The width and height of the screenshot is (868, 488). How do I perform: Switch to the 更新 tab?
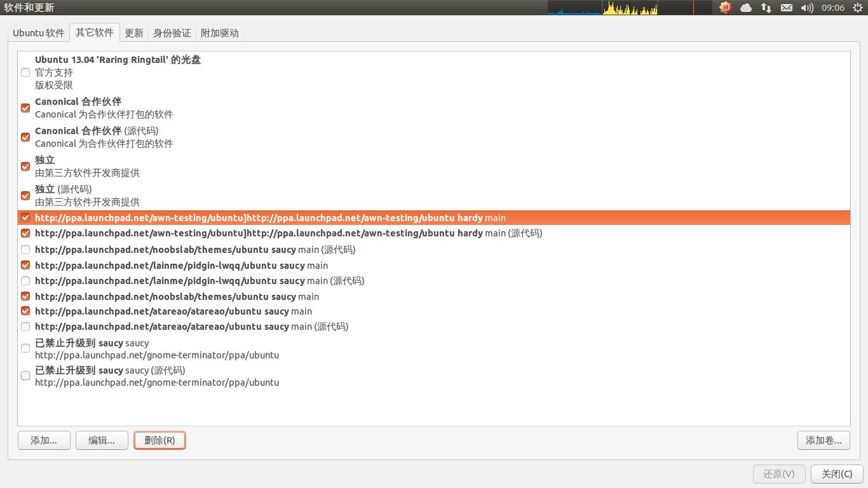point(134,33)
